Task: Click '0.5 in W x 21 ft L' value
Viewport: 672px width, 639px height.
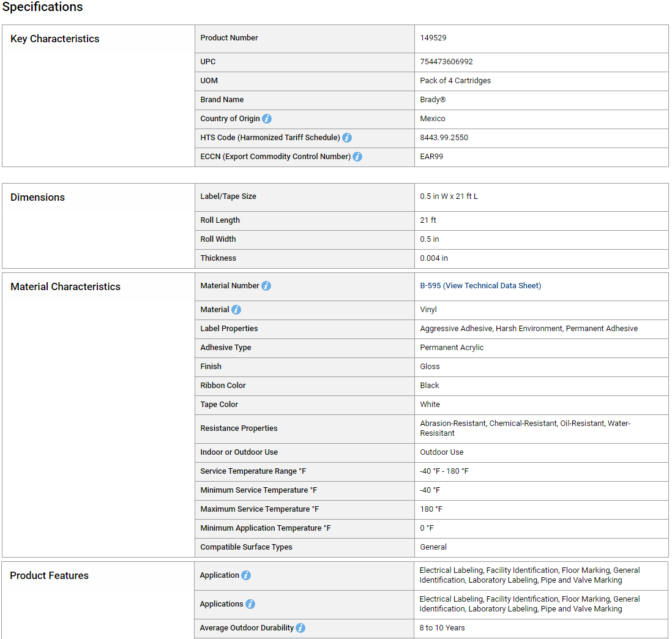Action: click(x=449, y=196)
